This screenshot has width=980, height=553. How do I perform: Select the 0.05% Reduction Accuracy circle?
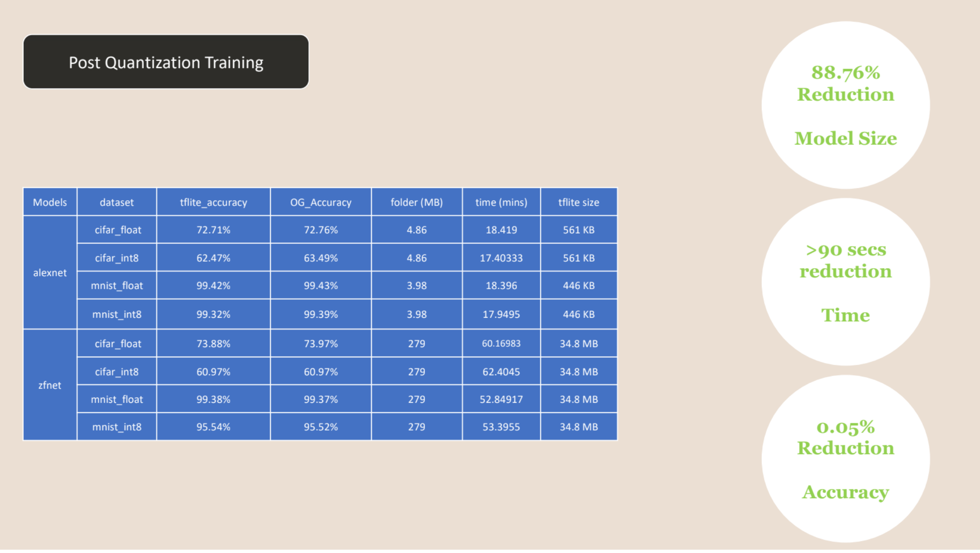845,458
